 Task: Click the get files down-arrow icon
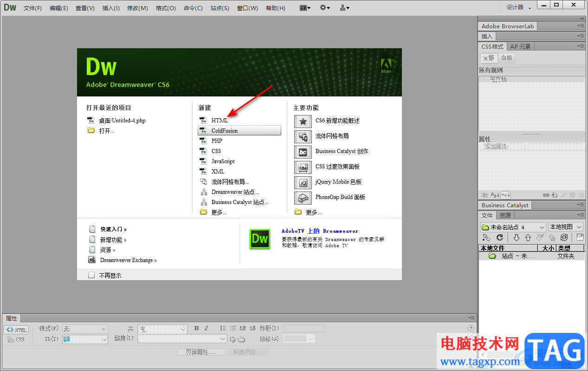(x=517, y=237)
